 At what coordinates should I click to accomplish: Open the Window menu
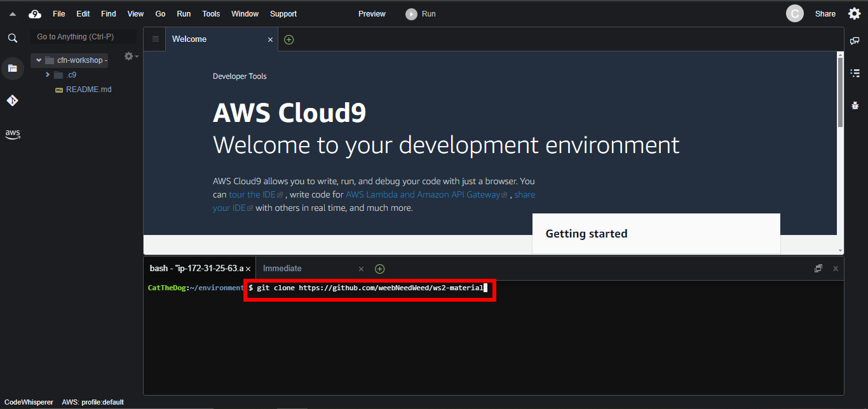pos(245,13)
